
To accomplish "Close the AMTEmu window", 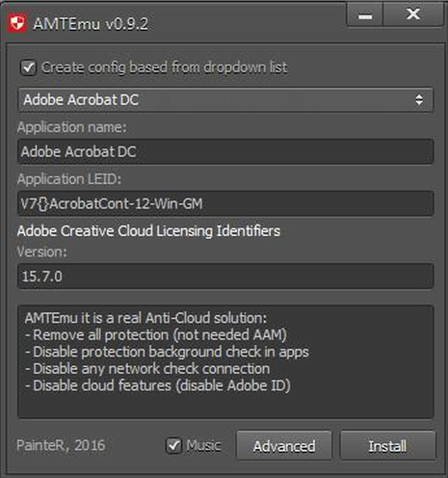I will pyautogui.click(x=413, y=14).
